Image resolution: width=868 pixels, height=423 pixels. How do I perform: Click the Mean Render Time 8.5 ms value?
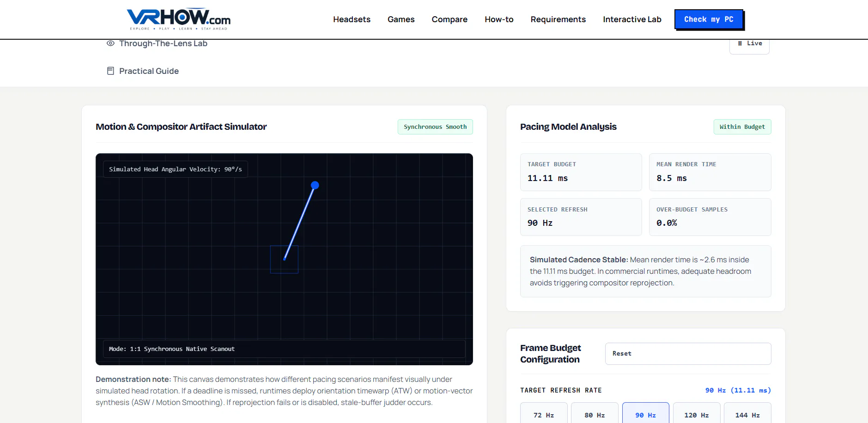671,178
